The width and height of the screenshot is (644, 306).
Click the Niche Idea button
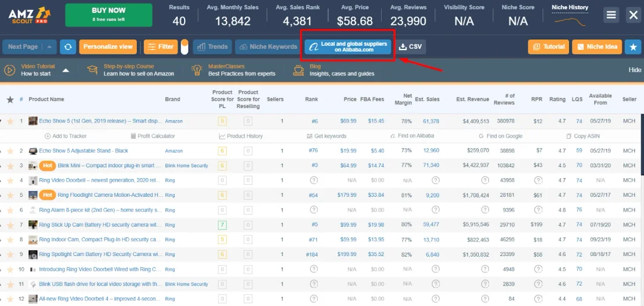(x=597, y=47)
